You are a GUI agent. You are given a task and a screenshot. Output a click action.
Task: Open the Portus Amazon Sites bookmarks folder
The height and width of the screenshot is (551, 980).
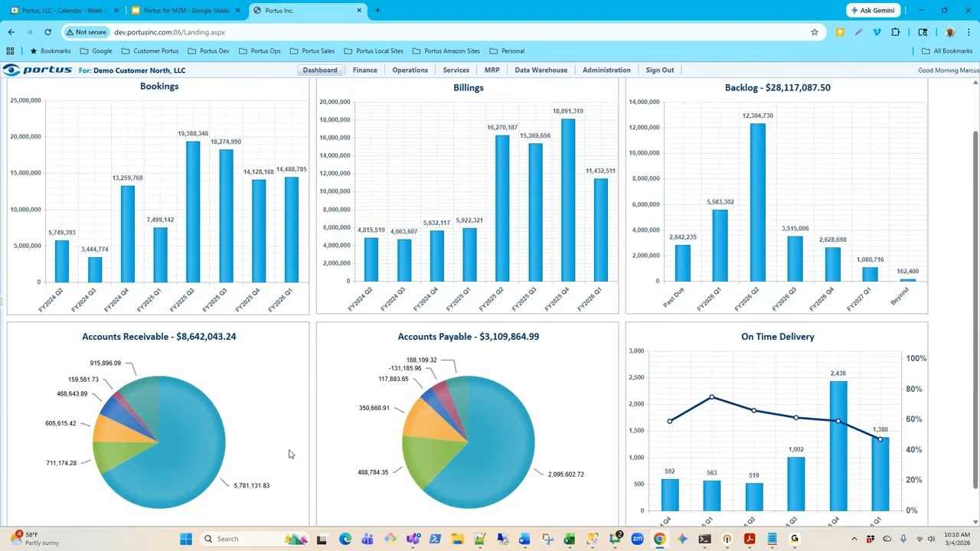click(x=446, y=51)
